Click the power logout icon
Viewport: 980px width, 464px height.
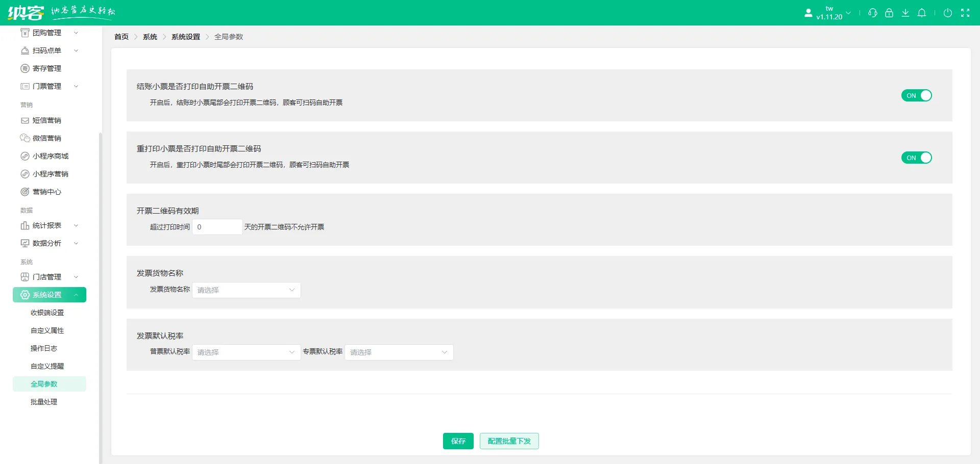[947, 13]
